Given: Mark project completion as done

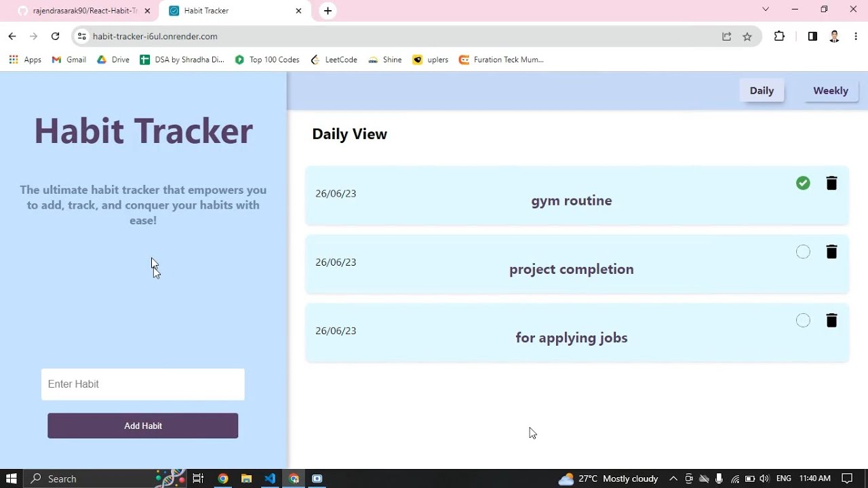Looking at the screenshot, I should point(803,251).
